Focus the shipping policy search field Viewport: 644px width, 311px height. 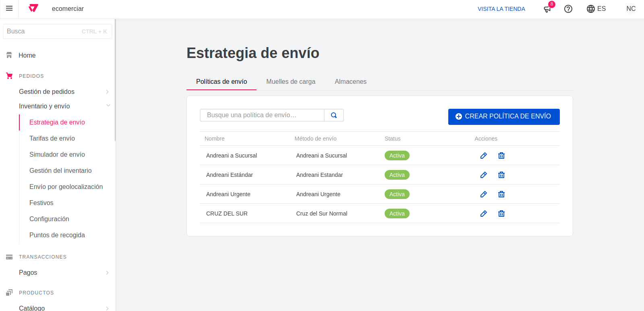[x=262, y=115]
